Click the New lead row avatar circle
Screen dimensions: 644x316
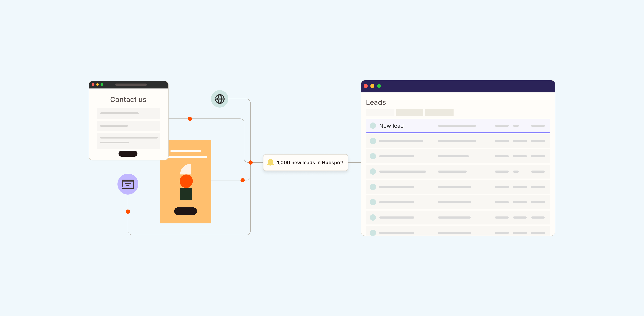[373, 126]
